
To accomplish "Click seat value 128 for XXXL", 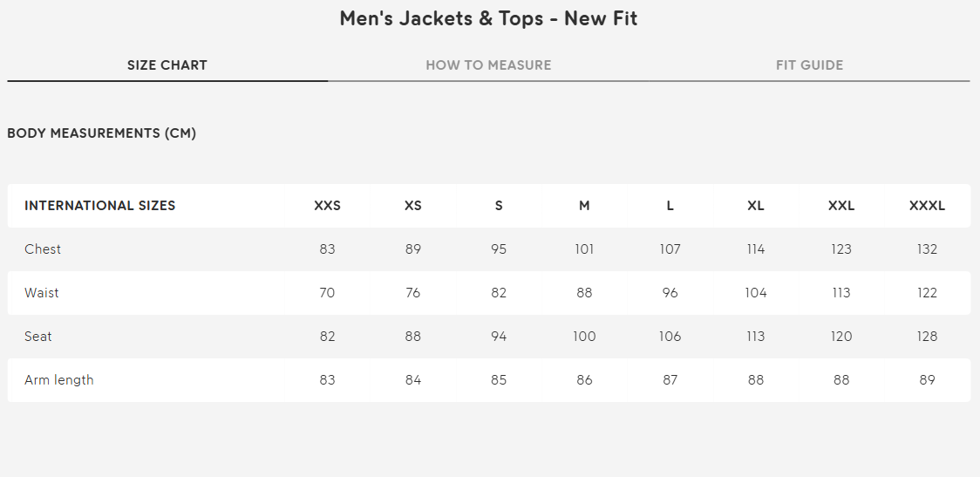I will click(x=927, y=337).
